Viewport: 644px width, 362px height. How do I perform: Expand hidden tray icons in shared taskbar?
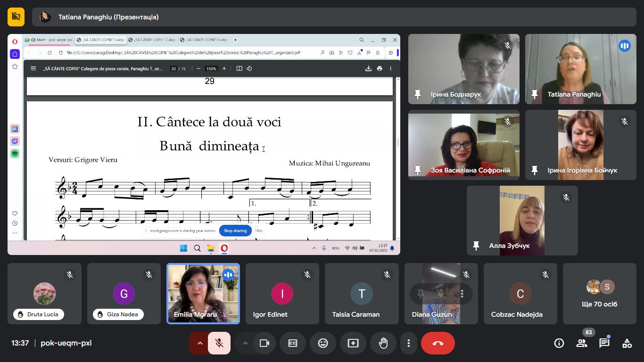(x=314, y=248)
